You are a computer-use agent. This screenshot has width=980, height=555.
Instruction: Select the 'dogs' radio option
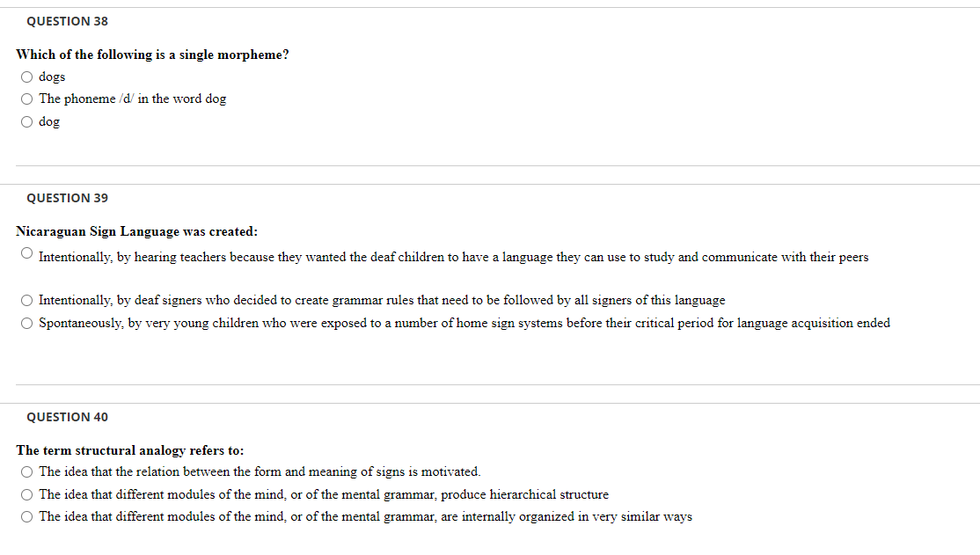tap(27, 77)
